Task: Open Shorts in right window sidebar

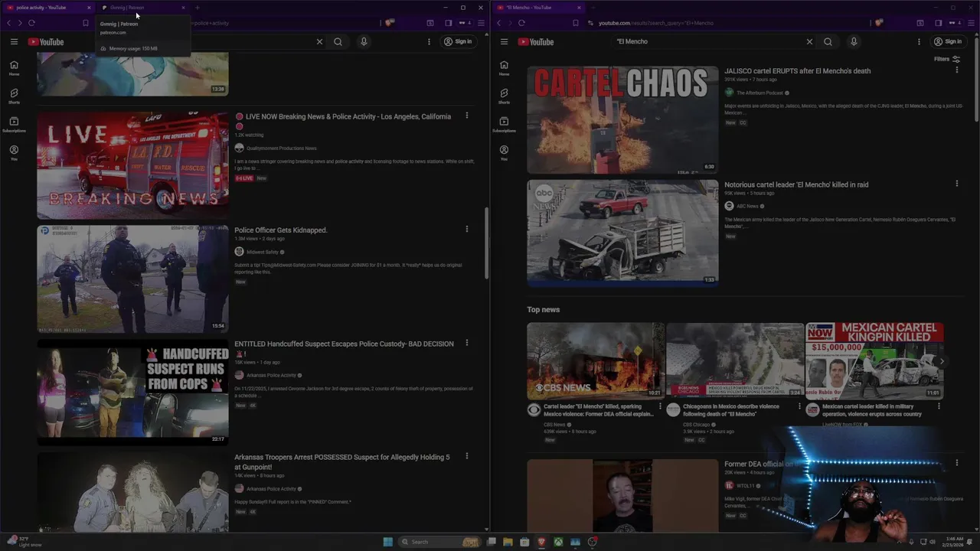Action: (504, 96)
